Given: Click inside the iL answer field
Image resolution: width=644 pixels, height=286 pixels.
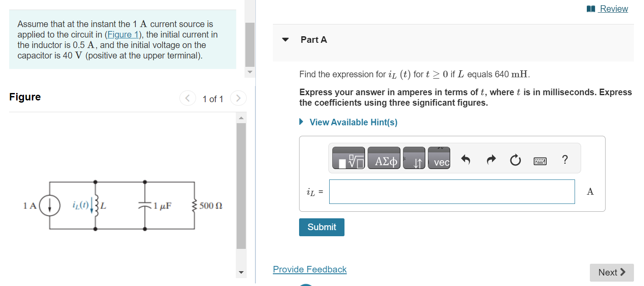Looking at the screenshot, I should pos(451,191).
